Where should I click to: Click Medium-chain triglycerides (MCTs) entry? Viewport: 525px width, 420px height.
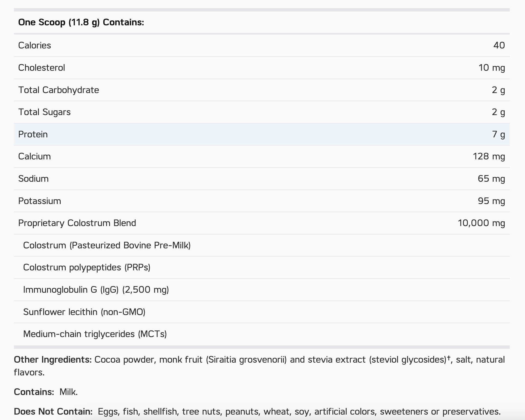pos(95,334)
